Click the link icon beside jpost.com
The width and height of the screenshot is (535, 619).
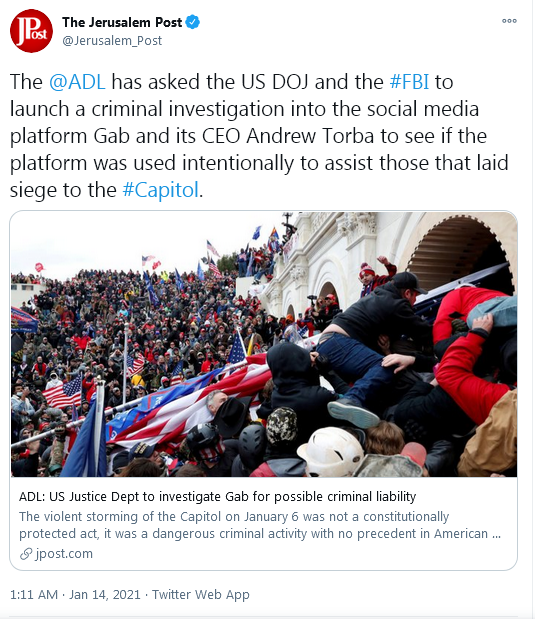tap(26, 554)
